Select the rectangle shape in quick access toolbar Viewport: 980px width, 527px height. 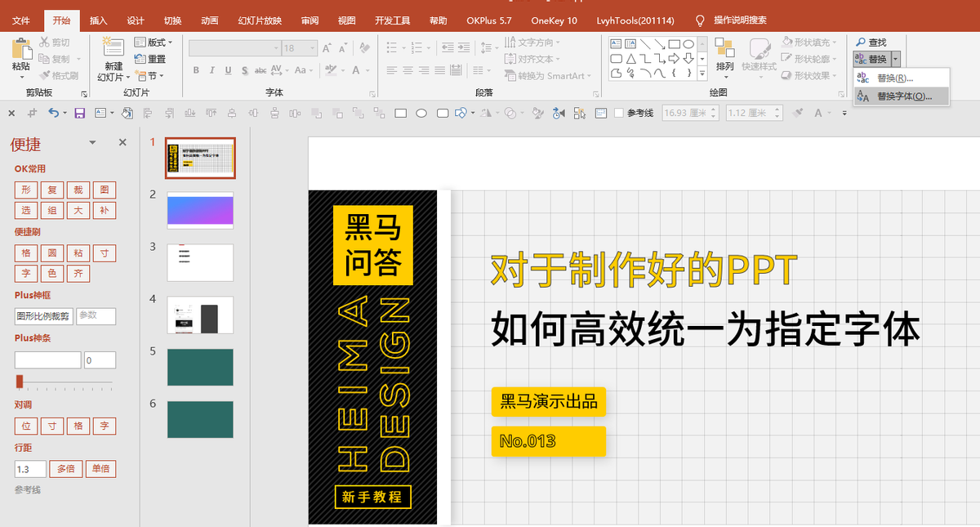coord(401,113)
